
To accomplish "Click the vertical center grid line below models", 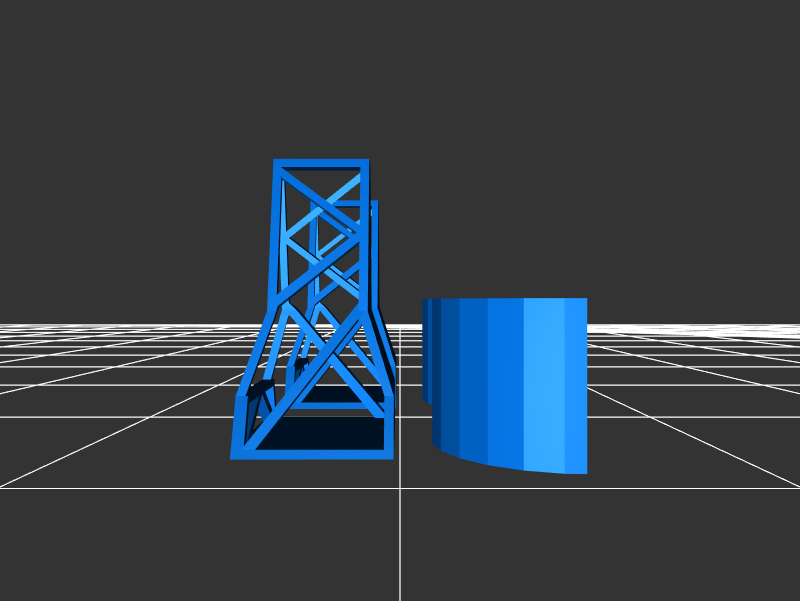I will 400,540.
